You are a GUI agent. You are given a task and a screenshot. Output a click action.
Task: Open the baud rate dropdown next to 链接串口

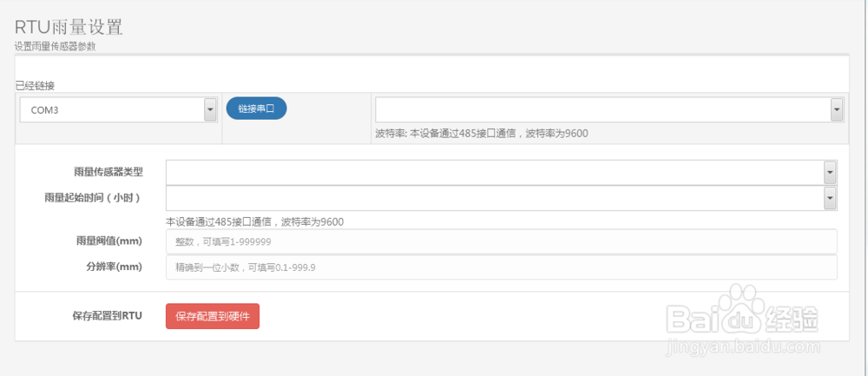coord(609,109)
